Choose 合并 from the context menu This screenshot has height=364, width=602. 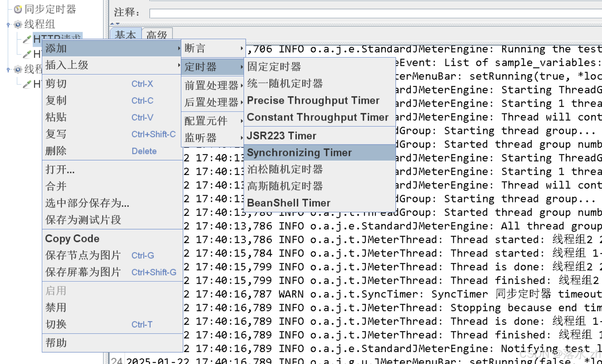click(112, 186)
